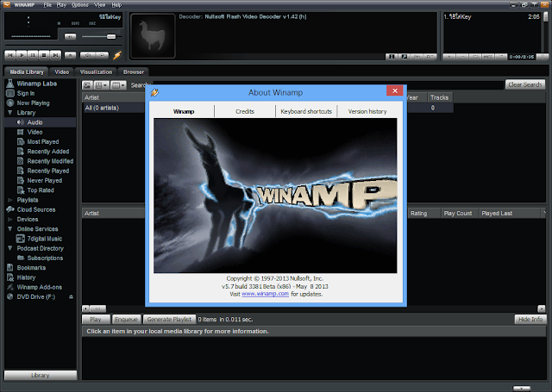This screenshot has width=552, height=392.
Task: Open the View menu
Action: (100, 5)
